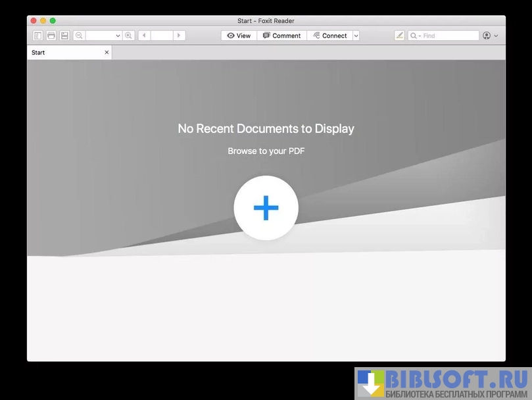Click the zoom out magnifier icon
Viewport: 532px width, 400px height.
click(79, 36)
